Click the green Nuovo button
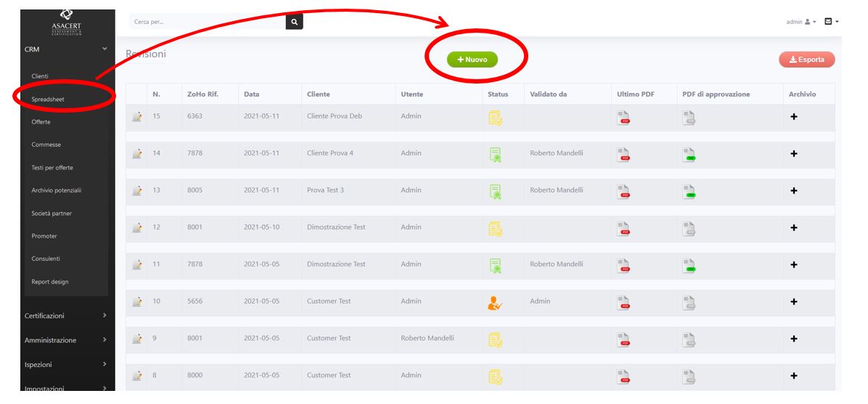 (472, 60)
